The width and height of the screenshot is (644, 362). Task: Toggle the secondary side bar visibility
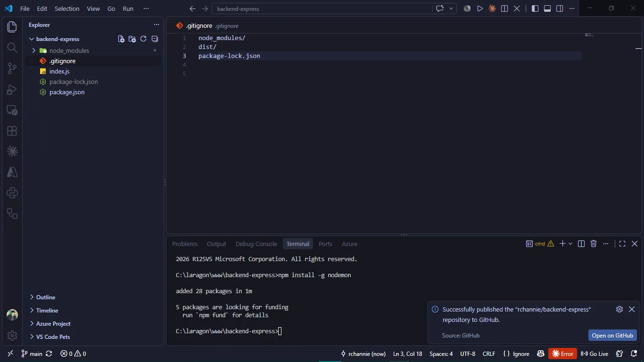[x=560, y=8]
